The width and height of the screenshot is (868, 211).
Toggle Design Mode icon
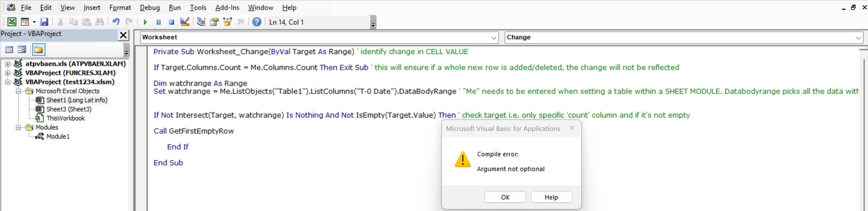[185, 22]
